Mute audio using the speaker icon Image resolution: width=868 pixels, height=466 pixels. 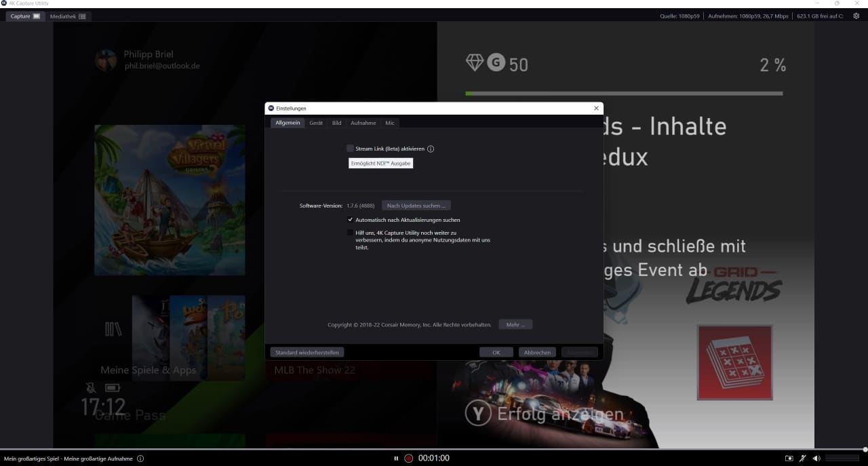[816, 459]
